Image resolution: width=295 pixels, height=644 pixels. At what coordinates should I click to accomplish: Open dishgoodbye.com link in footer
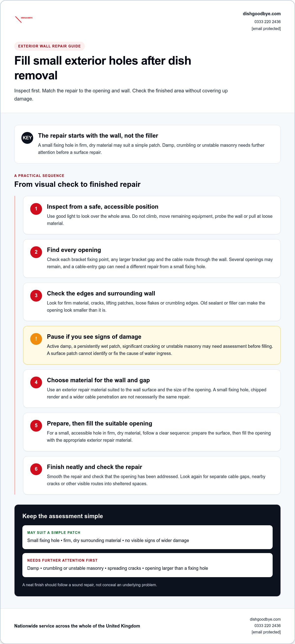pyautogui.click(x=265, y=619)
